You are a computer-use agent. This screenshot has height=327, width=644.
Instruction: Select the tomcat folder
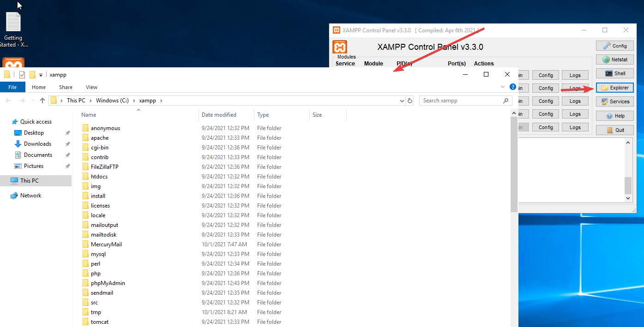pos(100,322)
